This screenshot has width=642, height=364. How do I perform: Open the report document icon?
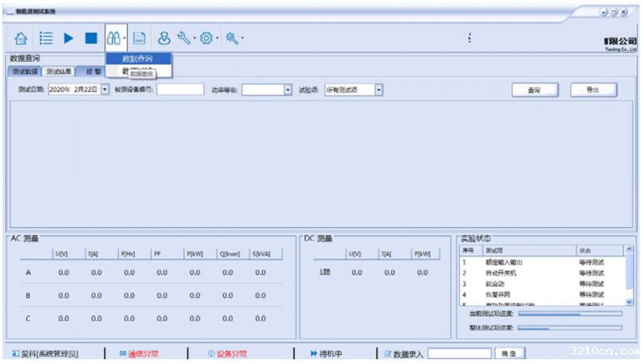pos(140,38)
